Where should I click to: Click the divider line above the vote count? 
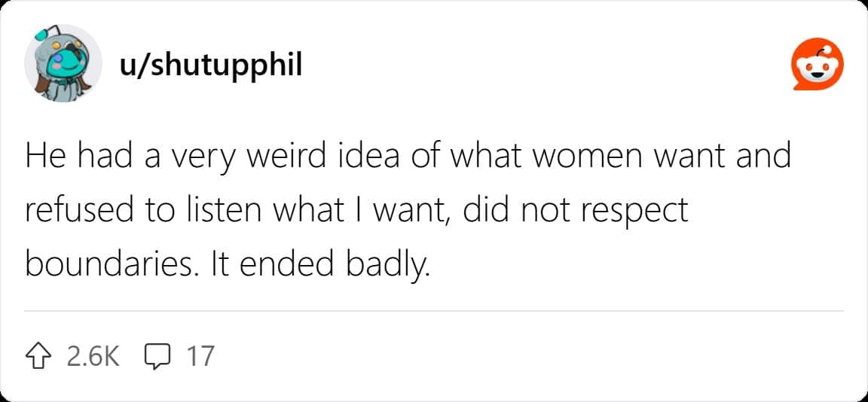(433, 310)
